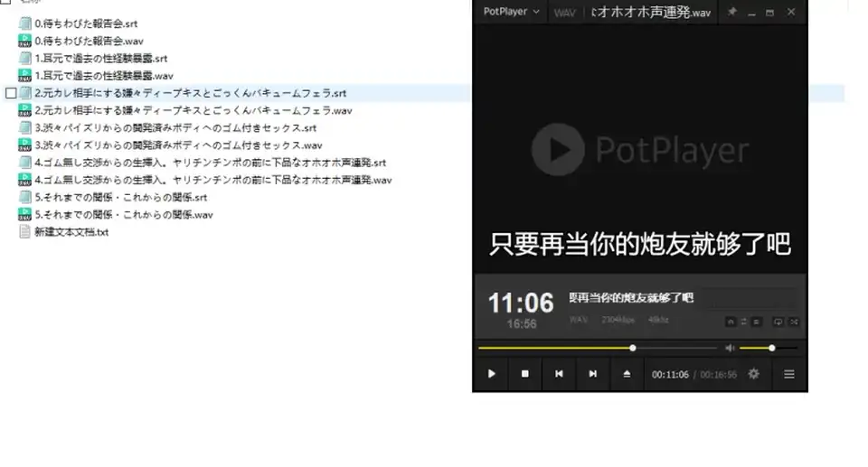This screenshot has height=467, width=868.
Task: Select 5.それまでの関係・これからの関係.srt
Action: click(x=120, y=197)
